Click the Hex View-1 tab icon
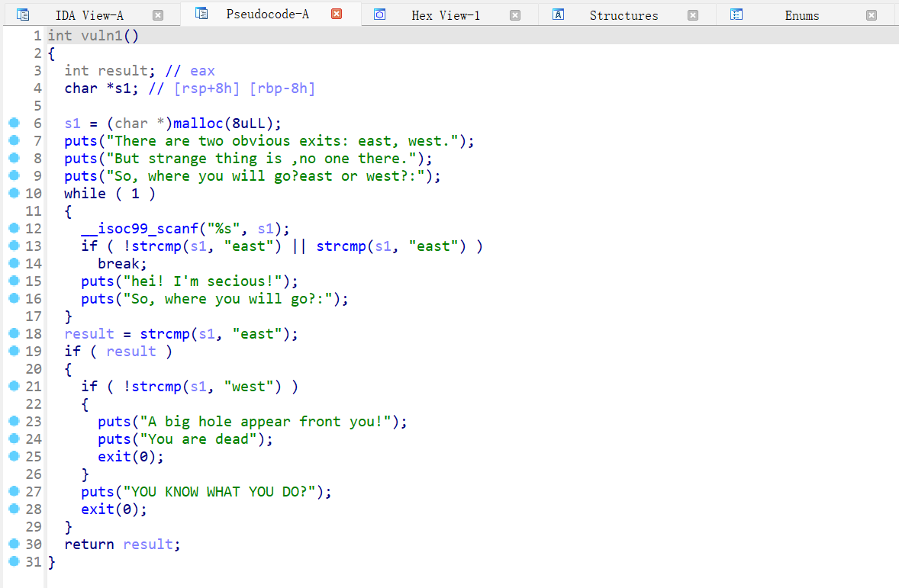 coord(380,14)
